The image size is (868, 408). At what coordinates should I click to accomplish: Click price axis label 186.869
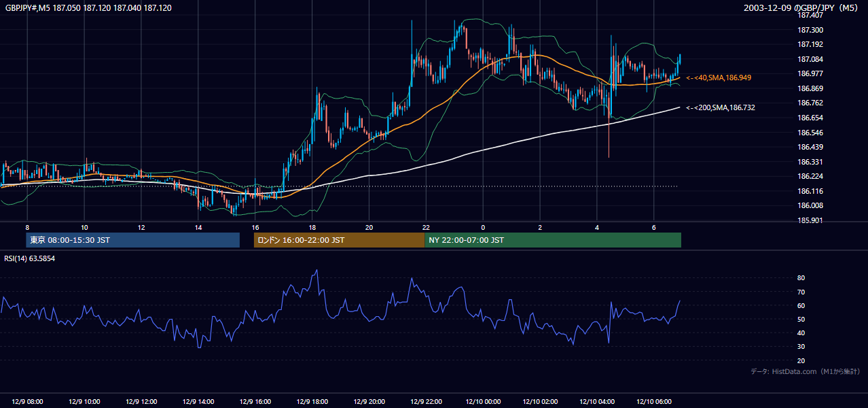pyautogui.click(x=811, y=88)
